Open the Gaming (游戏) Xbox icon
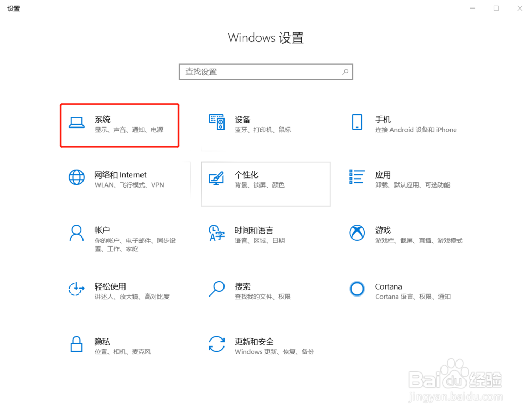The width and height of the screenshot is (532, 415). [x=357, y=233]
